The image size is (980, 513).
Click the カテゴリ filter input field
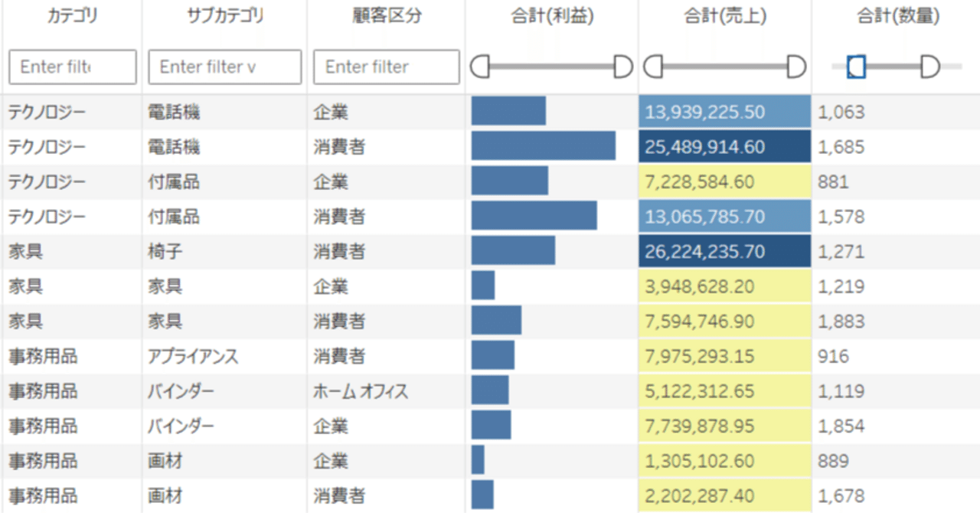click(70, 67)
